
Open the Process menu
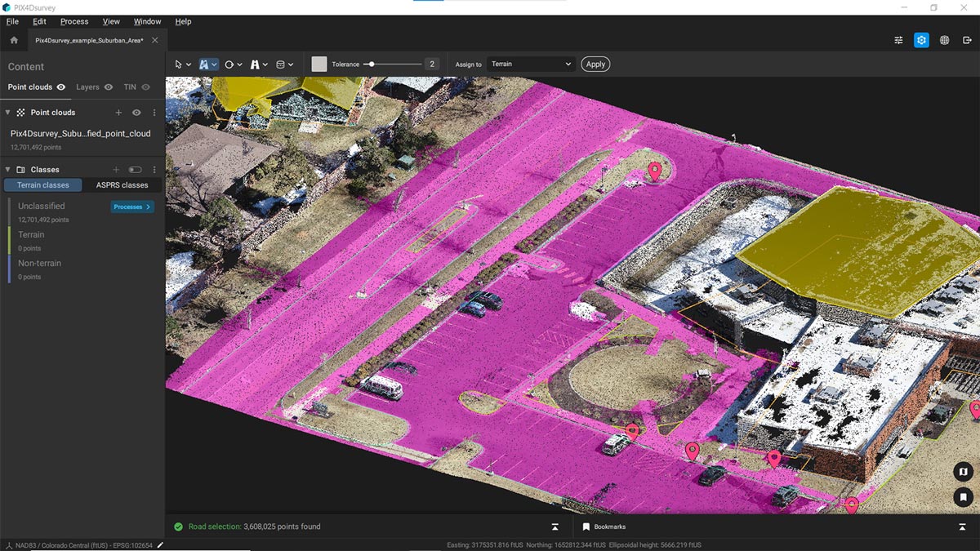coord(74,21)
